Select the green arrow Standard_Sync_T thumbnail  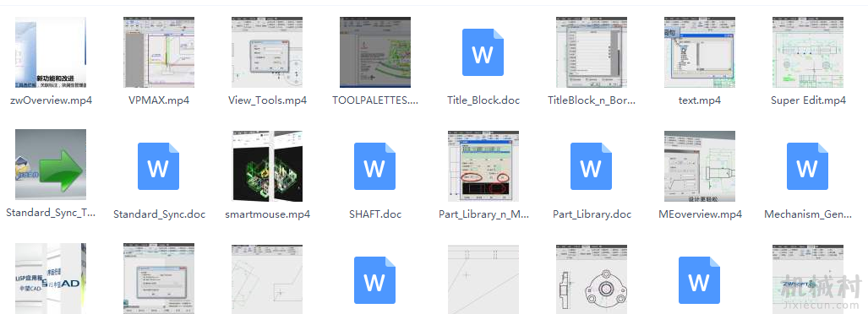(51, 165)
